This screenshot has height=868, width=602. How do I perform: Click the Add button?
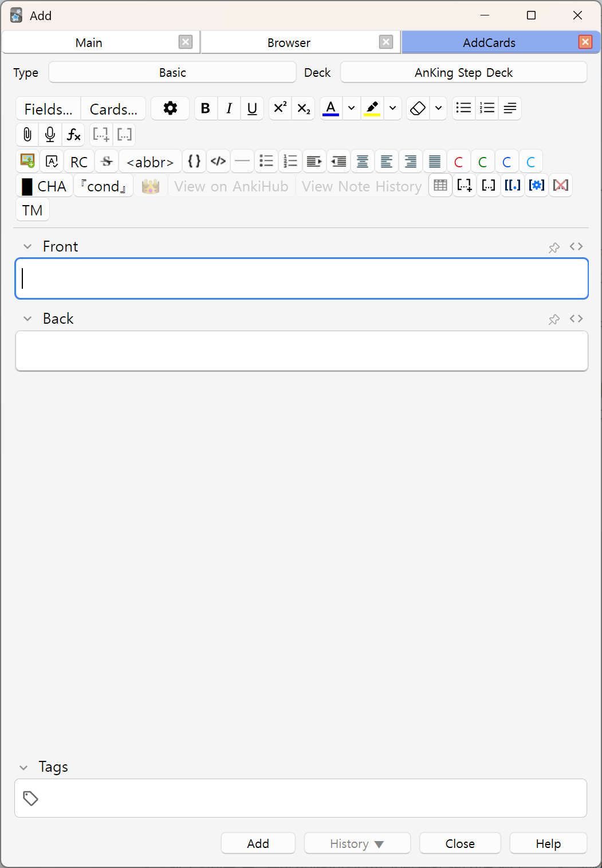(x=258, y=843)
